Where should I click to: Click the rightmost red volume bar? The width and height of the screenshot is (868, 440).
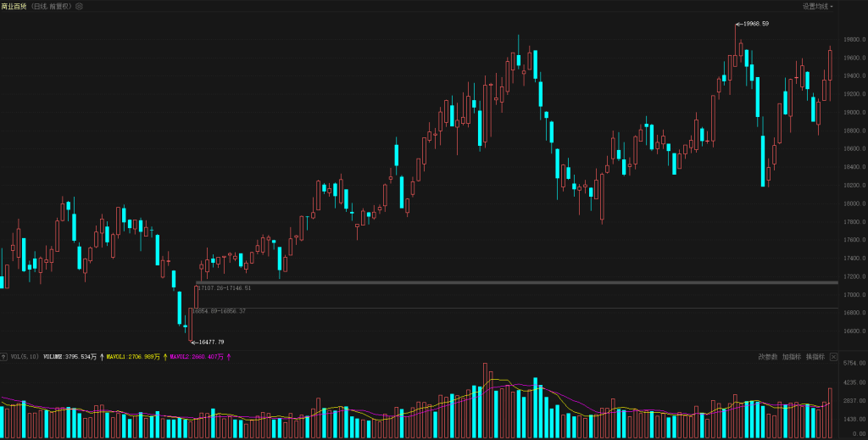[x=831, y=413]
